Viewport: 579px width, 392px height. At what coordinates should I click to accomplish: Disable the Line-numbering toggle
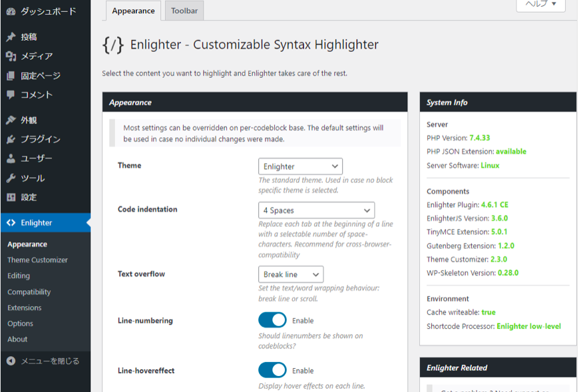(272, 320)
